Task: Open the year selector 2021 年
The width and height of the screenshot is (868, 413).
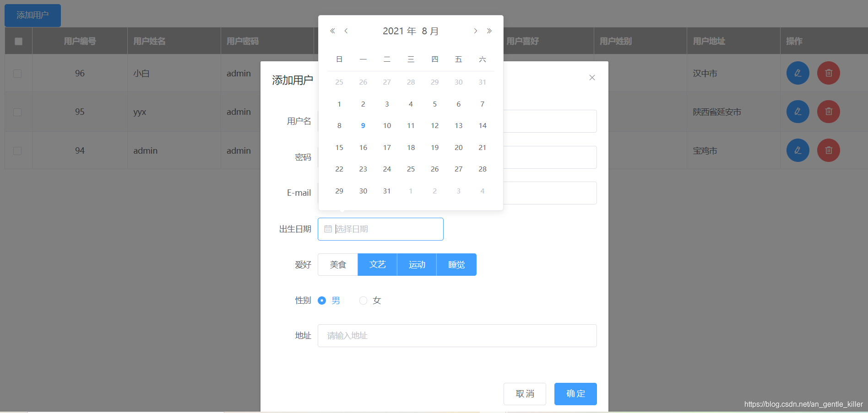Action: pos(399,31)
